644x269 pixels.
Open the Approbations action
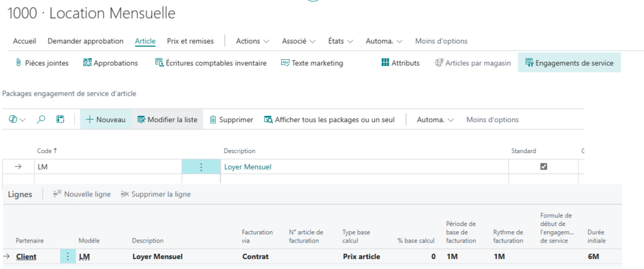coord(111,63)
